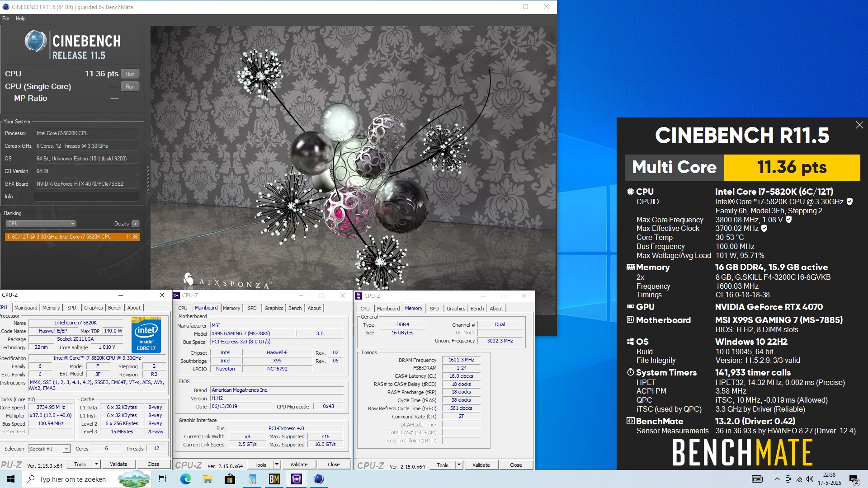Click the Uncore Frequency value 3002.3 MHz

(x=500, y=341)
